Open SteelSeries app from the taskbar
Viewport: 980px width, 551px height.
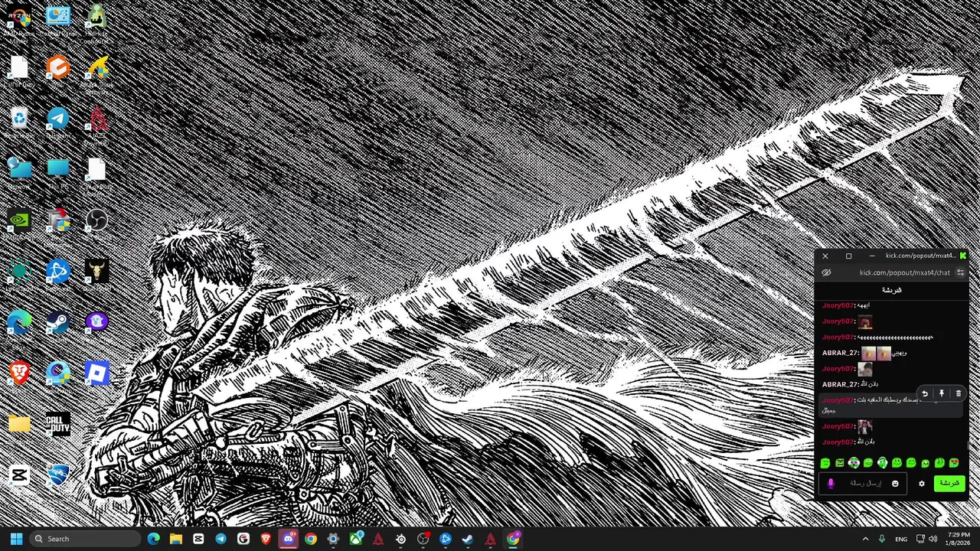point(400,539)
